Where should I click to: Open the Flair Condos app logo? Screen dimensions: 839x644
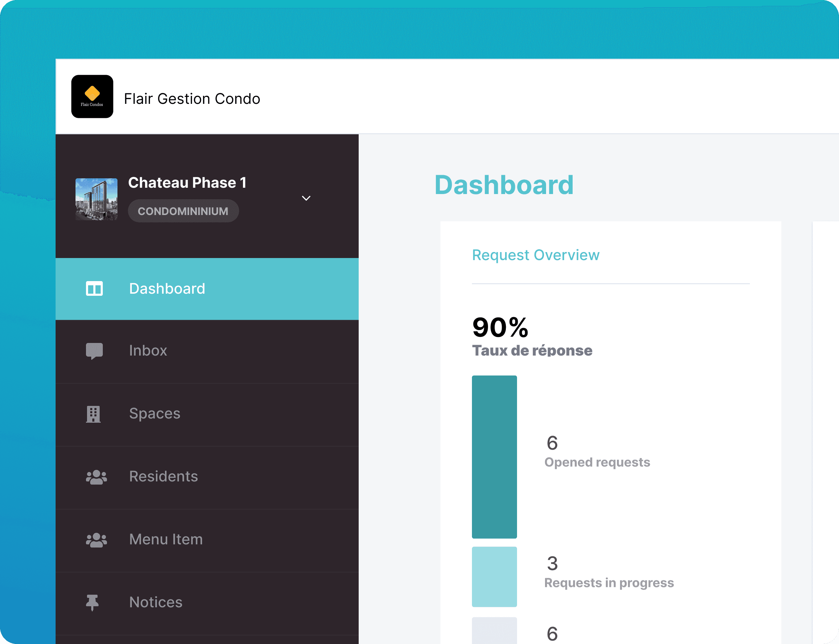click(92, 96)
